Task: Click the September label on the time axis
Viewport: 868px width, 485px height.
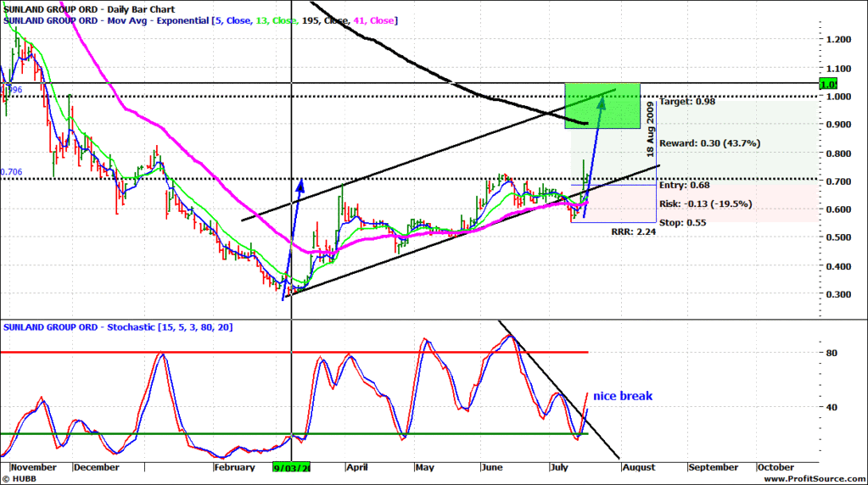Action: coord(713,467)
